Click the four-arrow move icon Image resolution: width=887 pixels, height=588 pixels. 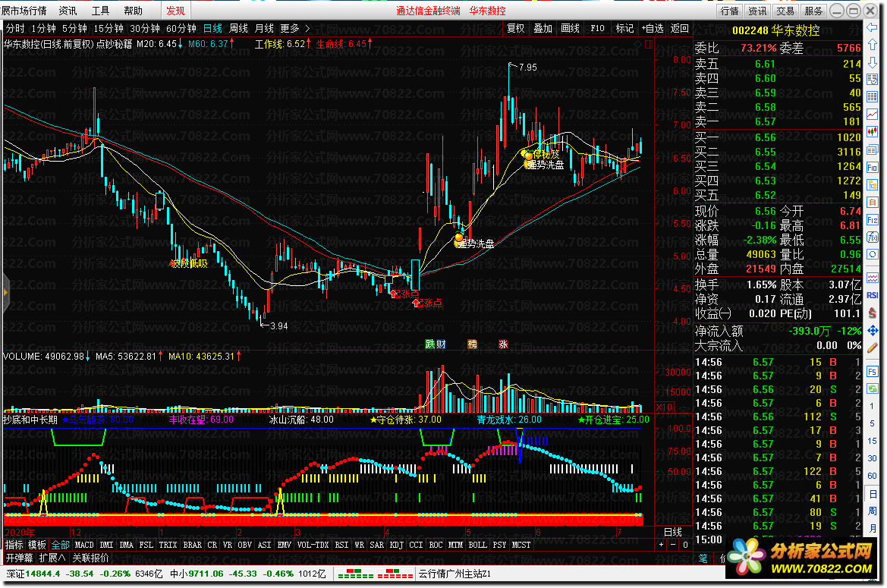872,330
